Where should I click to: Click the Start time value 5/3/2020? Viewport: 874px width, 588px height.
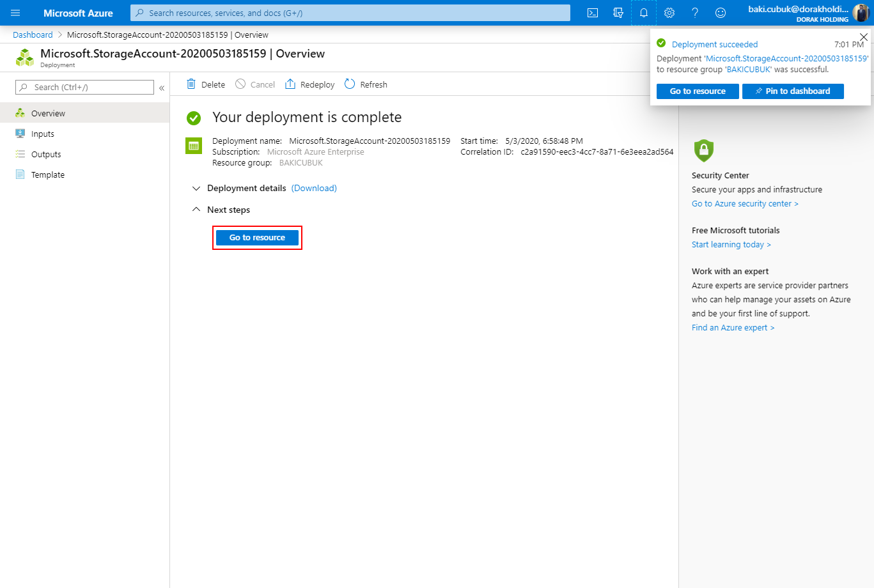tap(544, 141)
